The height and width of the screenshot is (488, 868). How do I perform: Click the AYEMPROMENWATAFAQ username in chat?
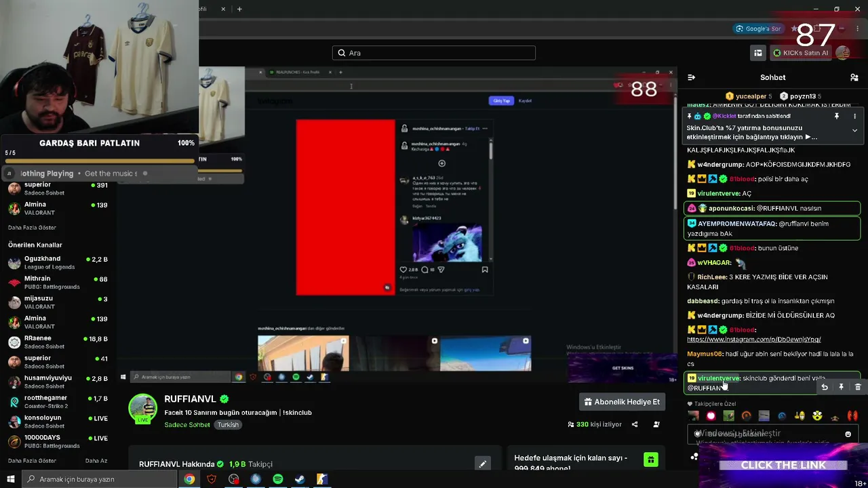pyautogui.click(x=737, y=224)
